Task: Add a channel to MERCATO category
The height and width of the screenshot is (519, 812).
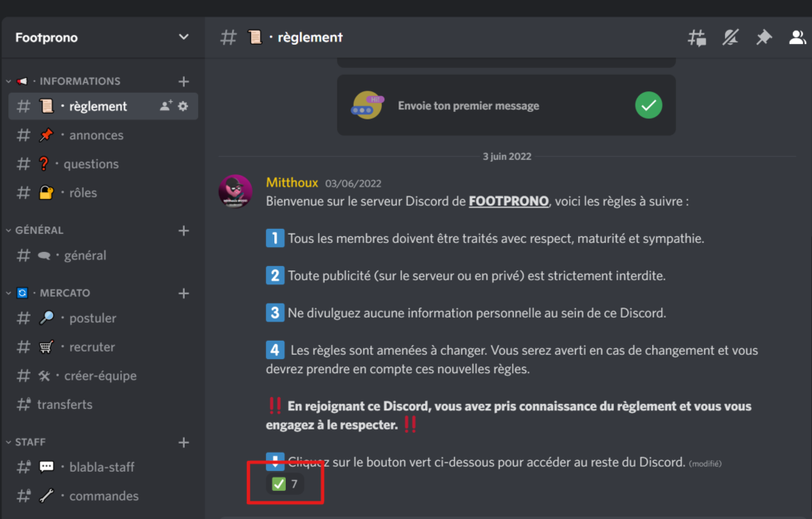Action: coord(184,293)
